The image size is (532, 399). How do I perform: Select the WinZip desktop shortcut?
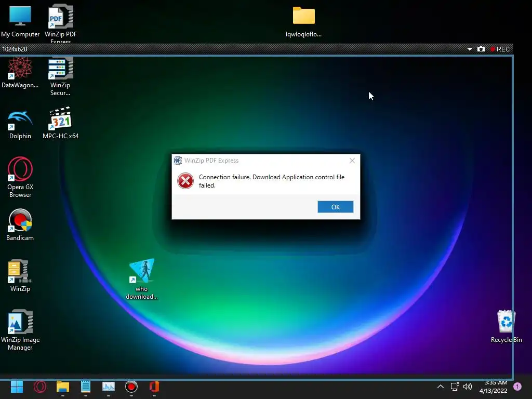point(20,275)
